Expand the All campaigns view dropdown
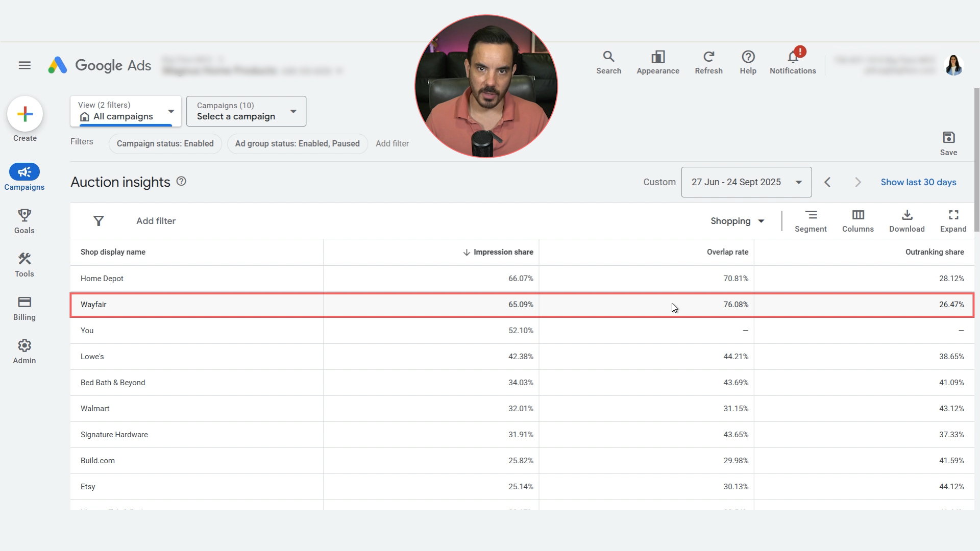 coord(126,111)
